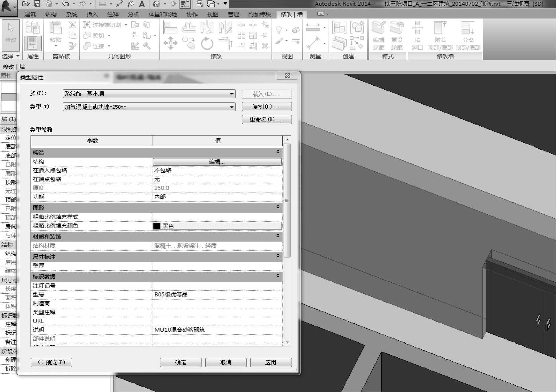Select the Offset tool
556x392 pixels.
[189, 27]
